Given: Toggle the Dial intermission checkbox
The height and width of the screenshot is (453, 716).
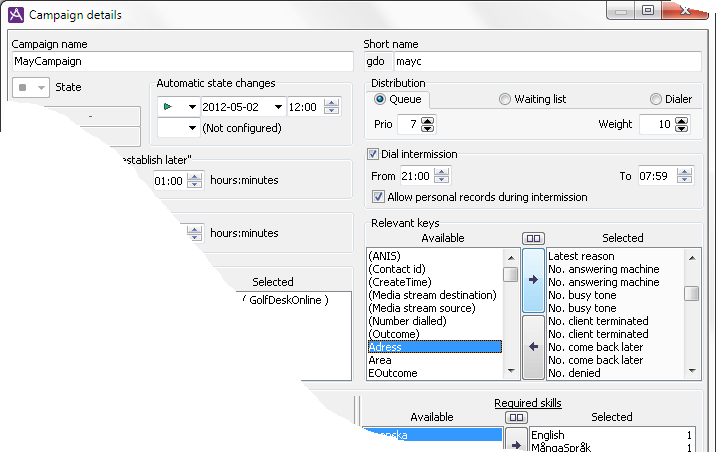Looking at the screenshot, I should 373,154.
